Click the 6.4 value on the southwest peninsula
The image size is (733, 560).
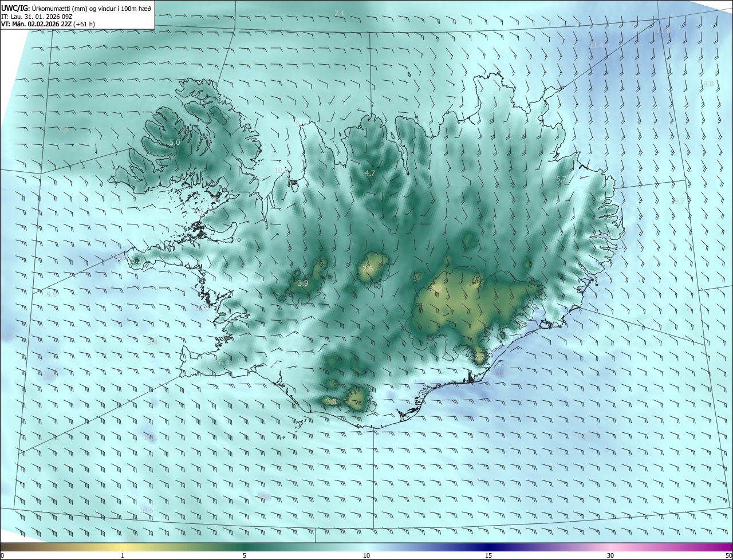[224, 363]
